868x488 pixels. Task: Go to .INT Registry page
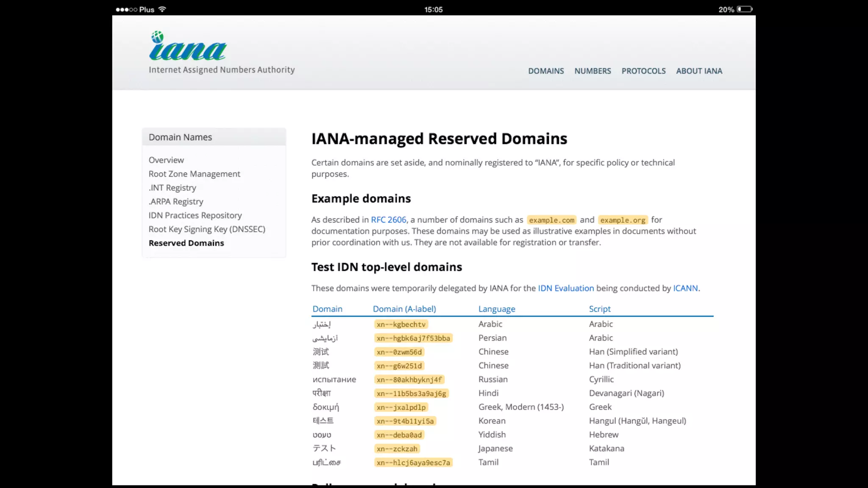coord(172,188)
